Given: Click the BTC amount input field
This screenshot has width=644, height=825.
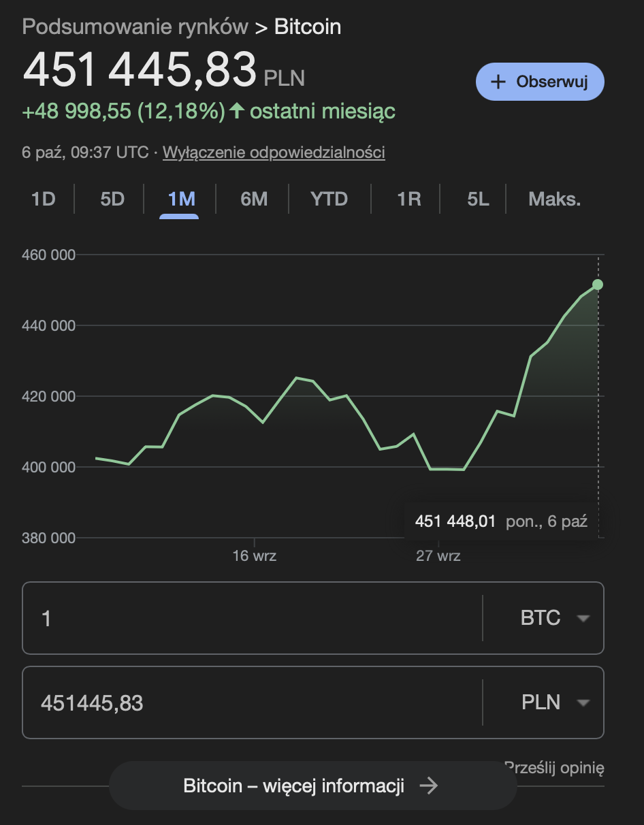Looking at the screenshot, I should 252,618.
